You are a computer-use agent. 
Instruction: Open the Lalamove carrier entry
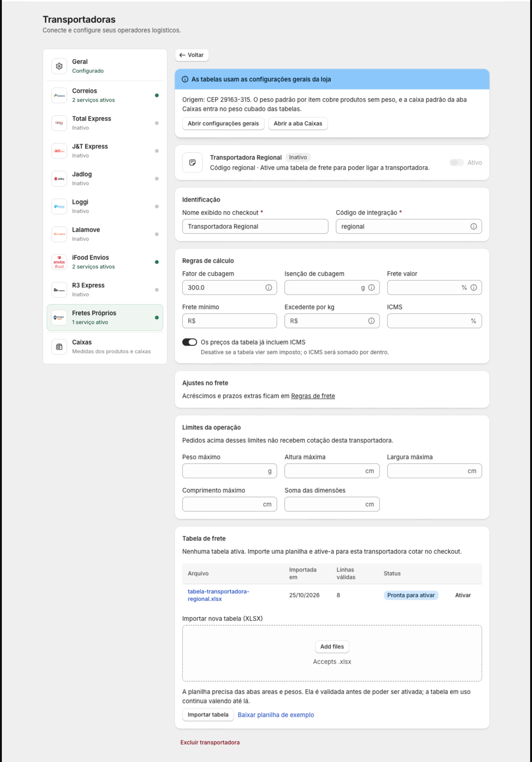coord(105,234)
